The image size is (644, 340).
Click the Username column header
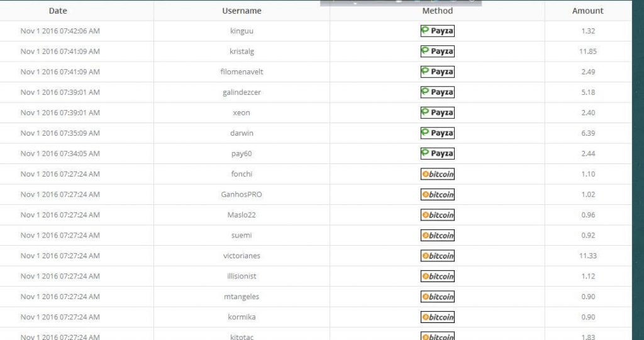(x=241, y=11)
